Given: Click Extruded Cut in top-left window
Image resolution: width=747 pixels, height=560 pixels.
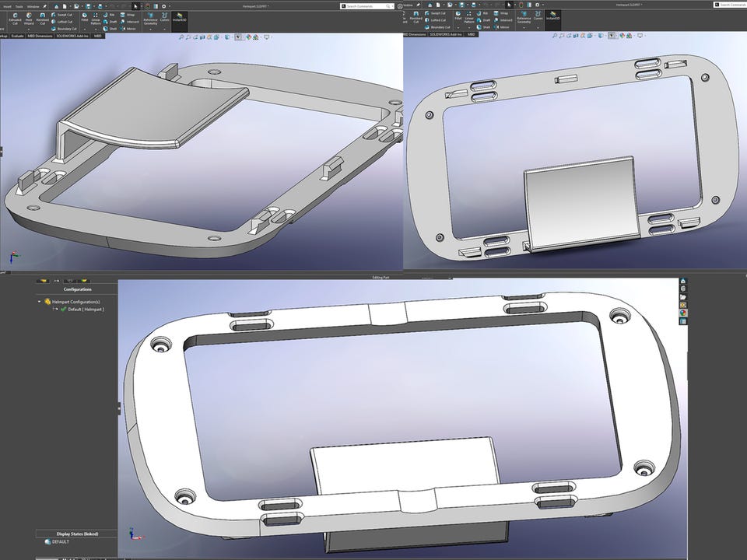Looking at the screenshot, I should pos(16,19).
